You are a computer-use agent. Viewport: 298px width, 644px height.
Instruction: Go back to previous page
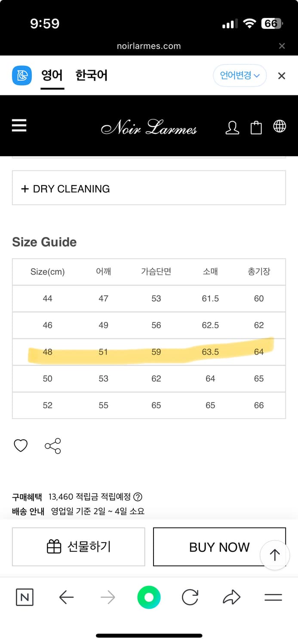point(66,597)
